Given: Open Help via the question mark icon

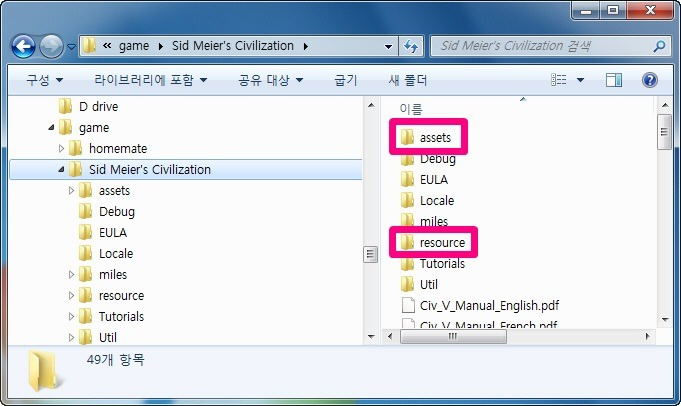Looking at the screenshot, I should (649, 80).
